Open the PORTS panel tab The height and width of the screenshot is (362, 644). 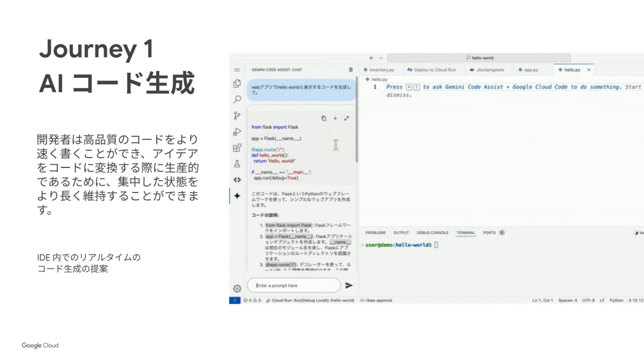489,233
